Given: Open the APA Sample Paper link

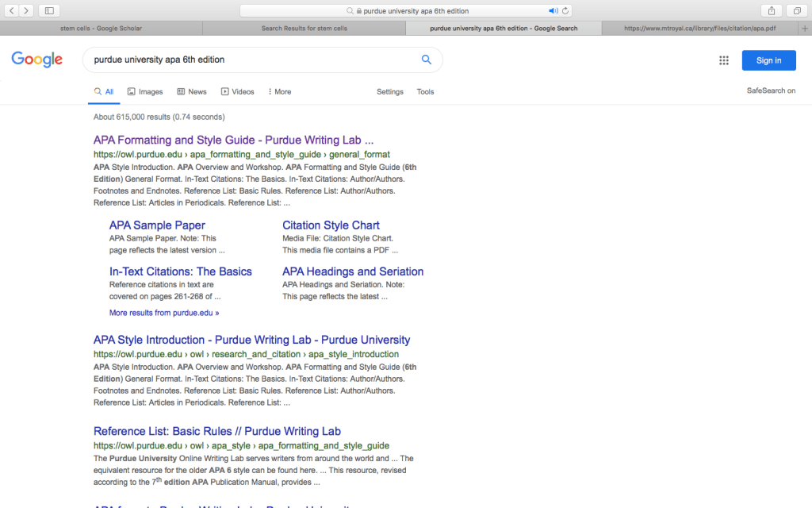Looking at the screenshot, I should pyautogui.click(x=157, y=225).
